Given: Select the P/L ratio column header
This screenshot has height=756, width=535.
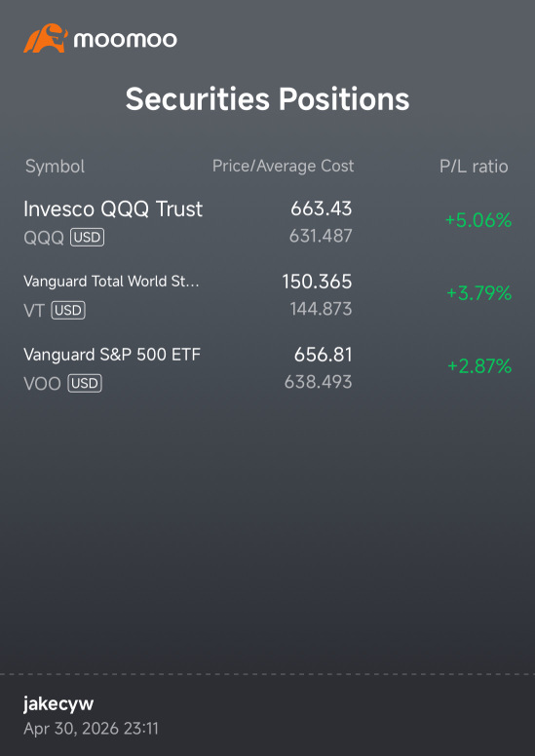Looking at the screenshot, I should (474, 167).
